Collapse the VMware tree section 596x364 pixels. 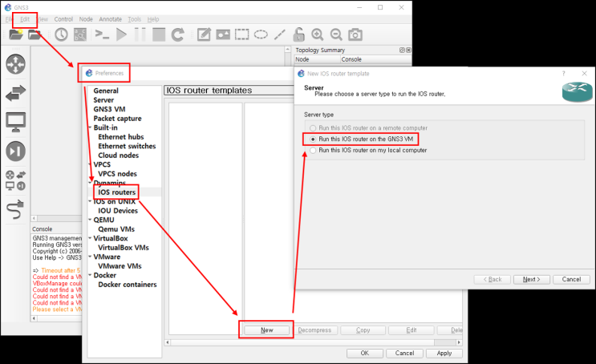click(x=90, y=257)
